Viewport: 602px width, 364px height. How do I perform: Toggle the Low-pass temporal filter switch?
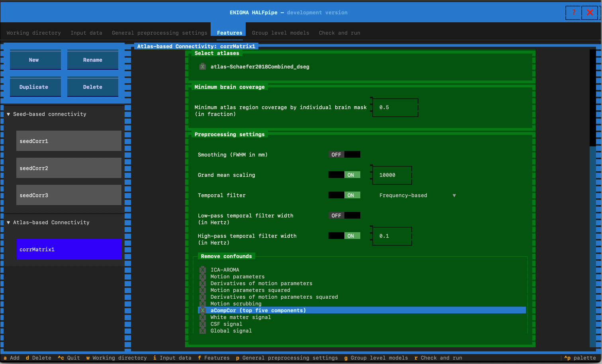(344, 215)
